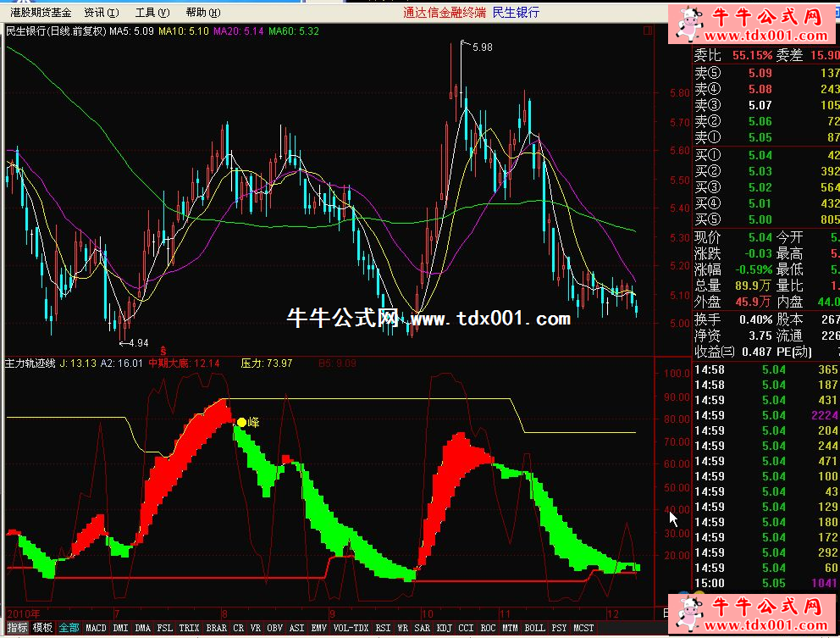Switch to the VR indicator
This screenshot has width=840, height=638.
(x=256, y=627)
